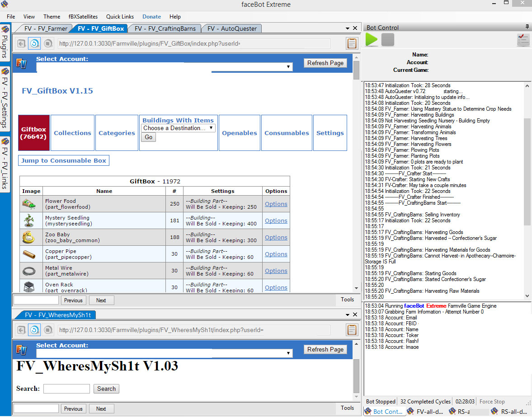Image resolution: width=532 pixels, height=417 pixels.
Task: Open Select Account dropdown in GiftBox
Action: (x=164, y=67)
